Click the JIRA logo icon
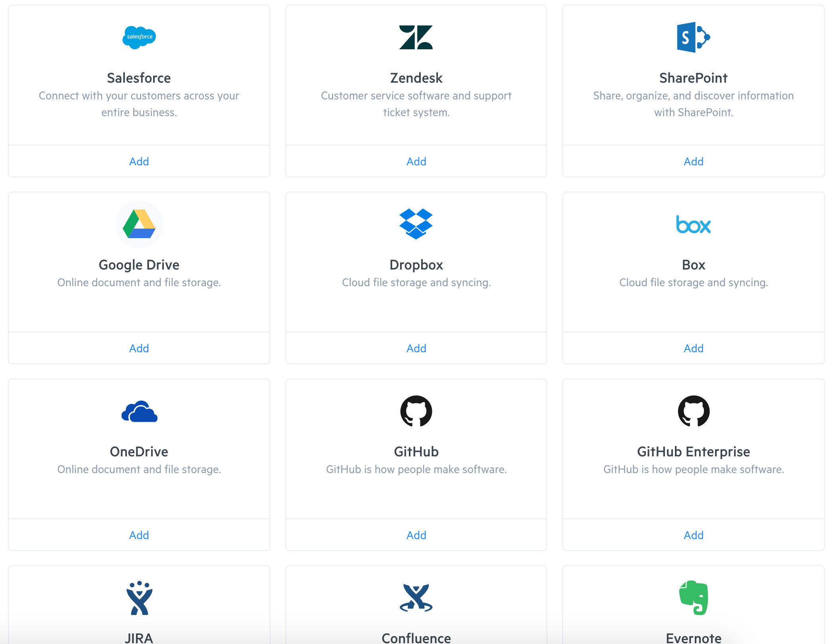The height and width of the screenshot is (644, 832). pyautogui.click(x=139, y=598)
